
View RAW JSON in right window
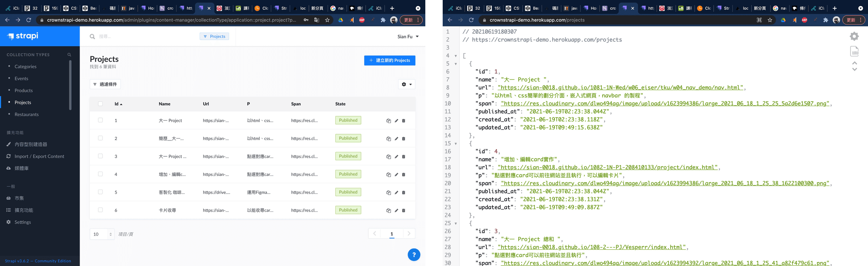click(854, 51)
